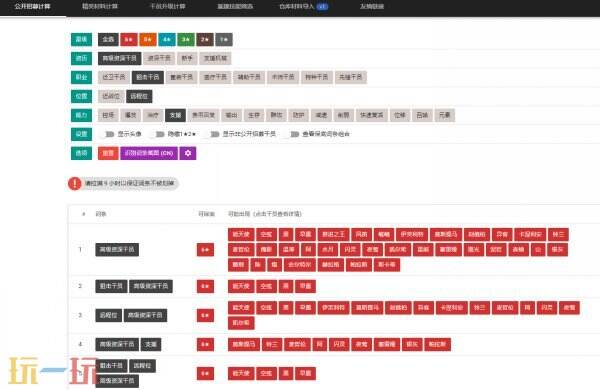600x390 pixels.
Task: Select the 爆发 ability tag
Action: coord(131,115)
